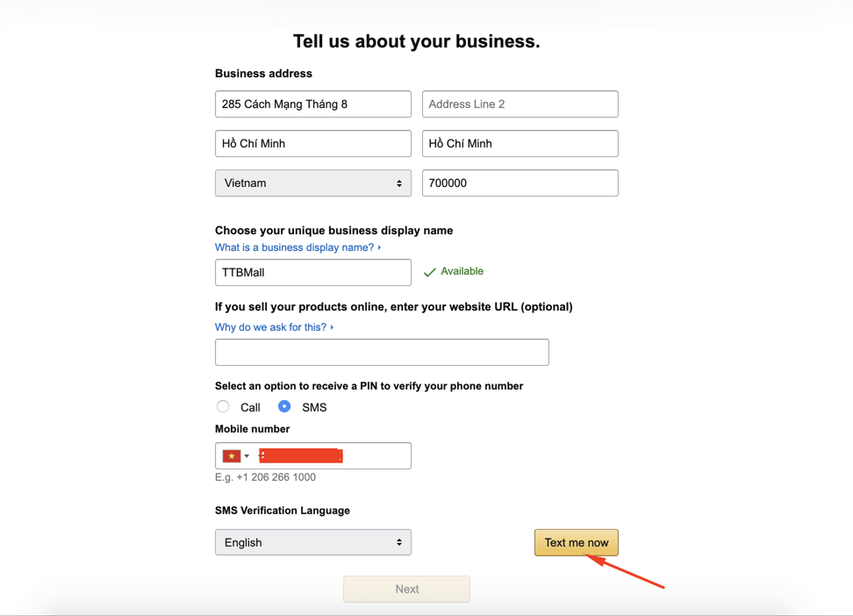Click the TTBMall display name field

[312, 272]
